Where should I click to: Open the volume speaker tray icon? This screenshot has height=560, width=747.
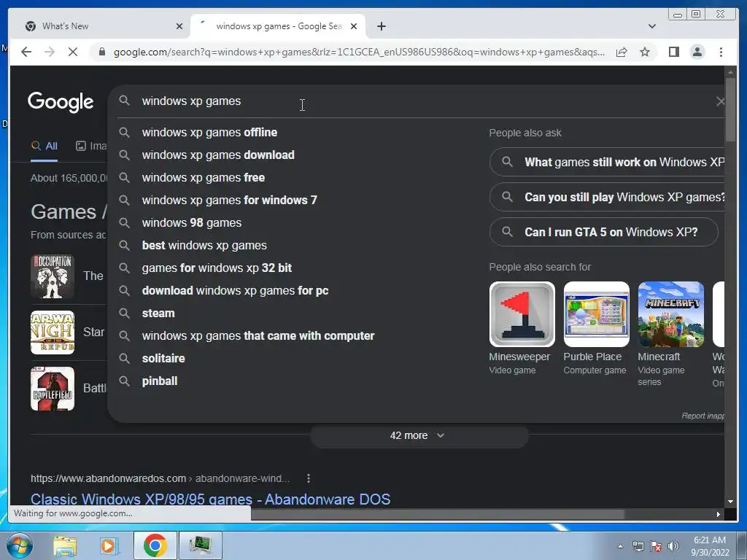(673, 546)
